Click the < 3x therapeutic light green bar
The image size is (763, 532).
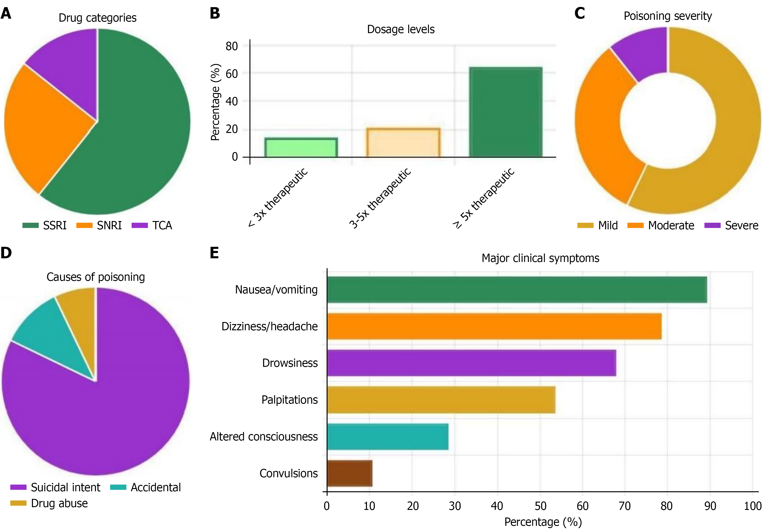click(301, 147)
